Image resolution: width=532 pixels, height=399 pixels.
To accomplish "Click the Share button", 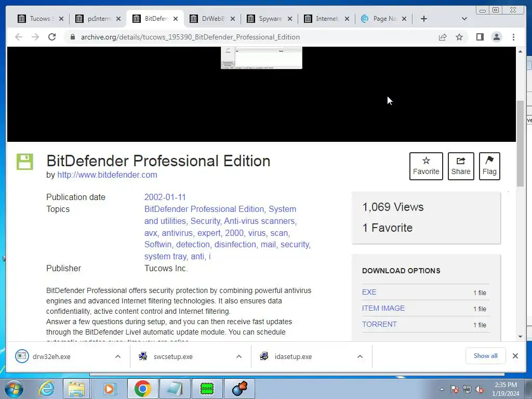I will [x=461, y=166].
